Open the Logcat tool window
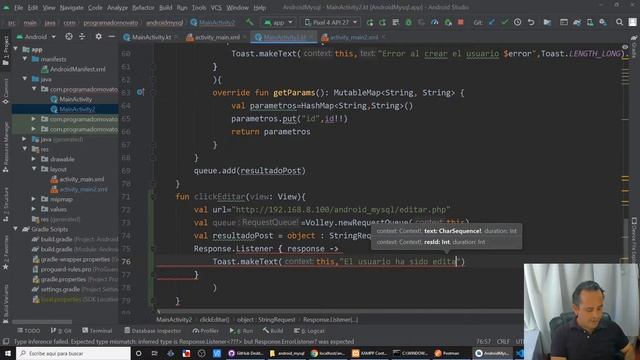 [309, 331]
